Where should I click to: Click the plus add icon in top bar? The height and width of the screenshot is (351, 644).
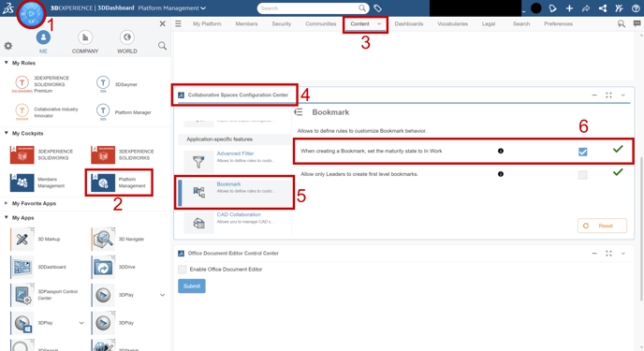click(569, 8)
